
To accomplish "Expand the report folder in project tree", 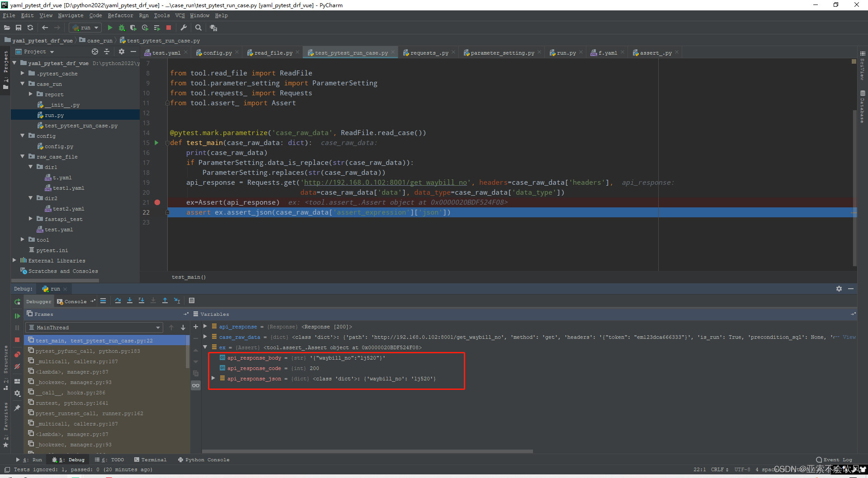I will (31, 94).
